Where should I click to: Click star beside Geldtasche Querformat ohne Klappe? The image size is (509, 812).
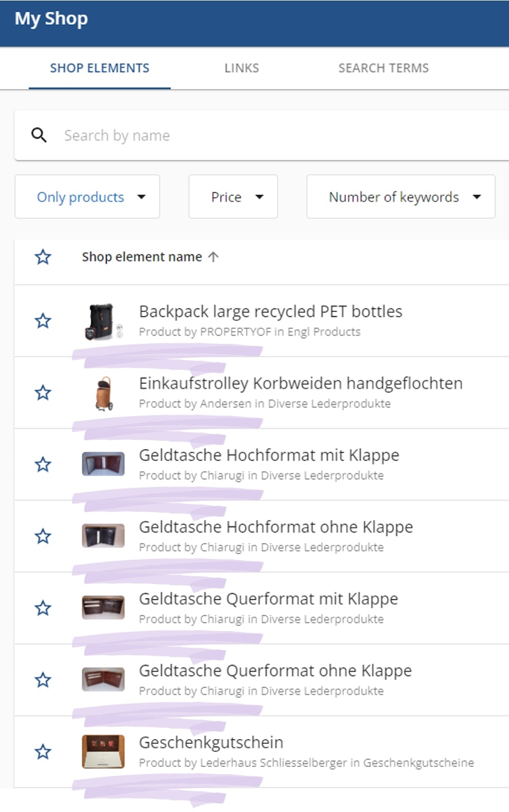pyautogui.click(x=43, y=680)
